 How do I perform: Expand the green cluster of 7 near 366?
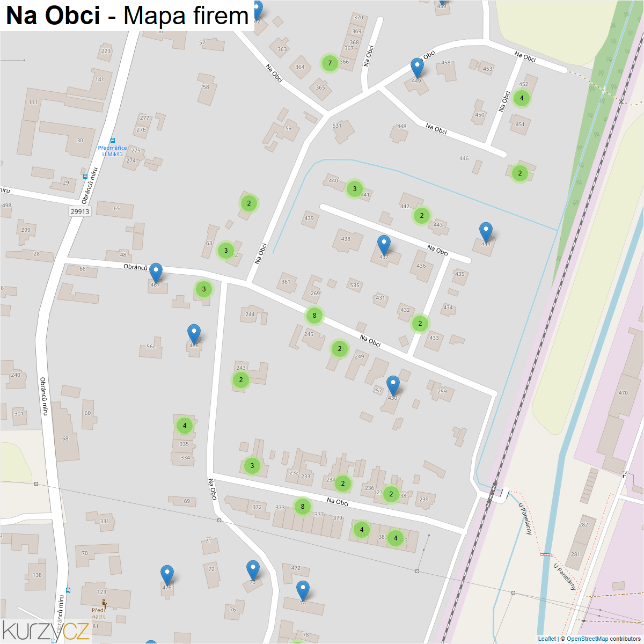(x=330, y=63)
